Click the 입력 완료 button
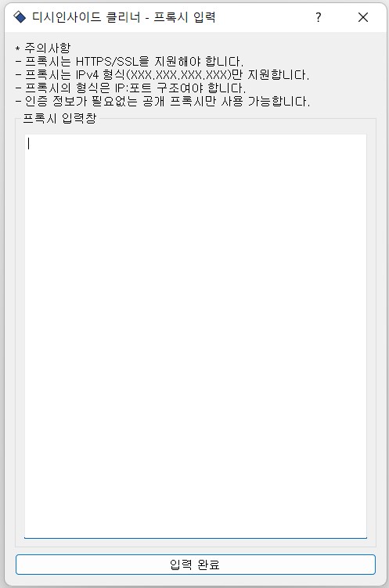Screen dimensions: 389x588 click(195, 565)
